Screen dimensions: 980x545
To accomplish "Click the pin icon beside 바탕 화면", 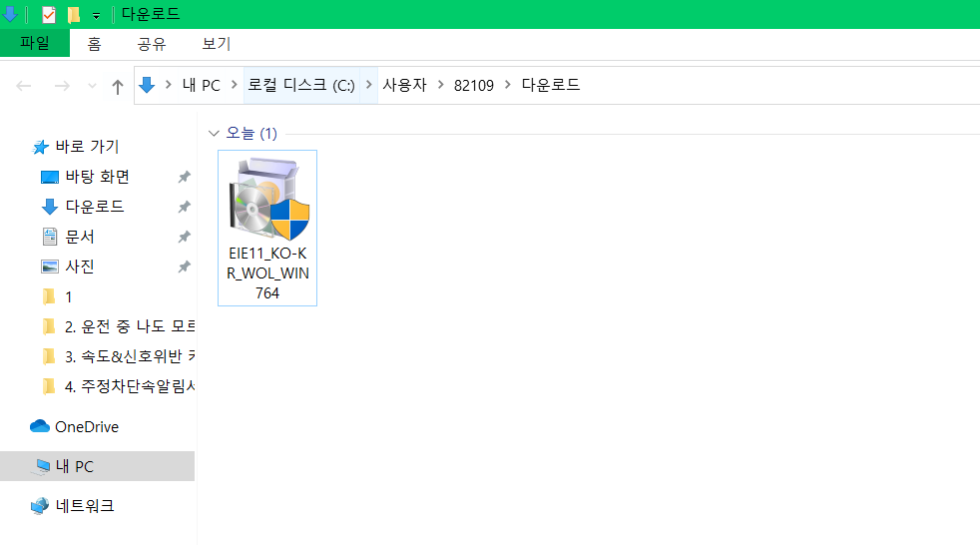I will pyautogui.click(x=184, y=177).
